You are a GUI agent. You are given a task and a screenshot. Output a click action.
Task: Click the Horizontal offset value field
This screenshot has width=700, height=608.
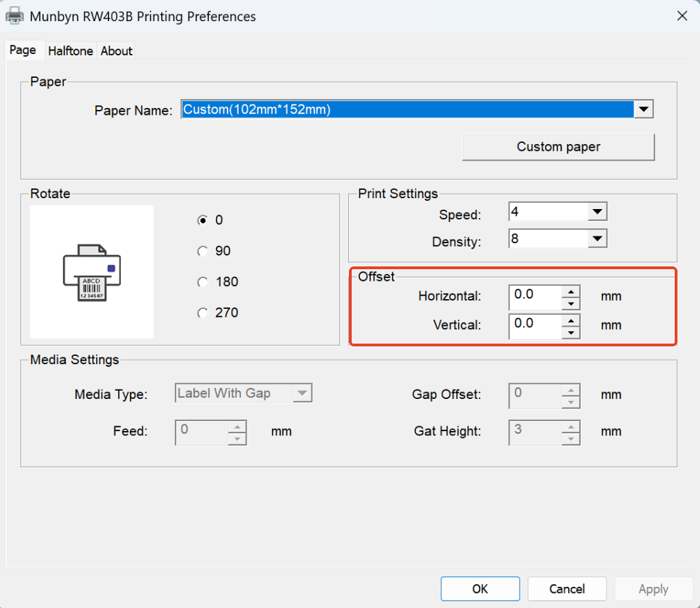[x=535, y=298]
